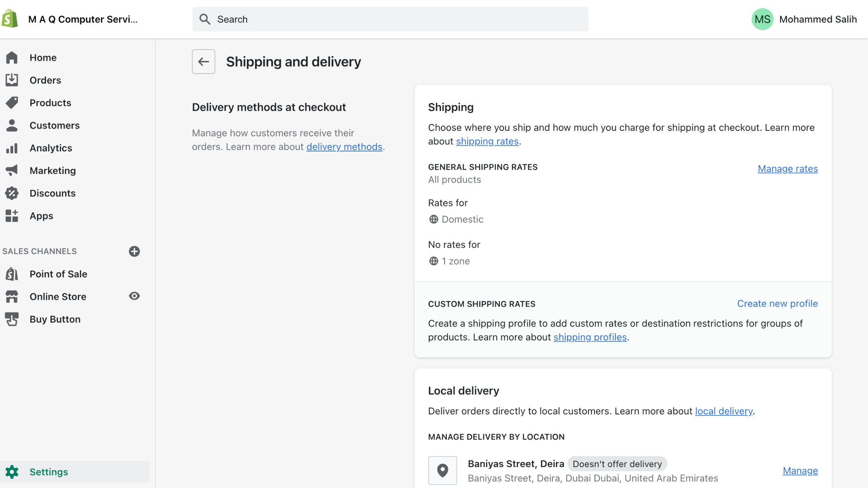Open the Apps menu item
Viewport: 868px width, 488px height.
tap(41, 216)
